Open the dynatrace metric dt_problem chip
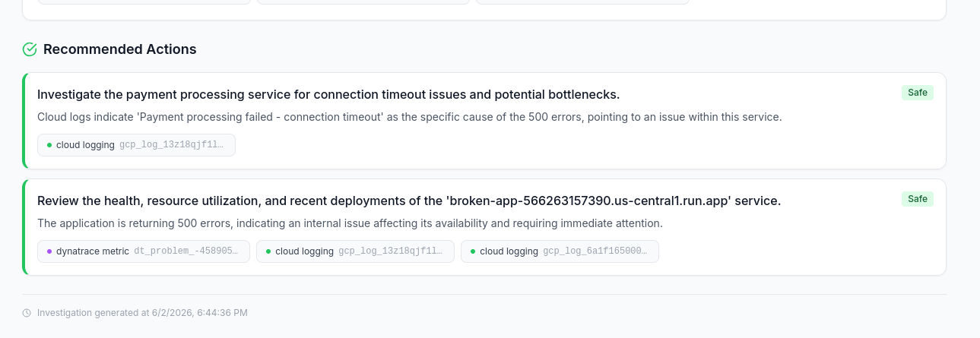The image size is (980, 338). [144, 251]
